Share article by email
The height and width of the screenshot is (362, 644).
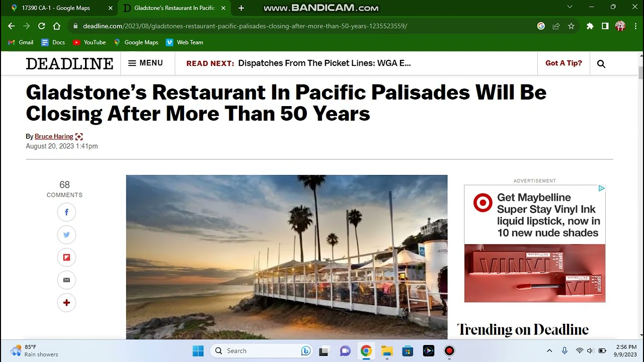[x=66, y=280]
